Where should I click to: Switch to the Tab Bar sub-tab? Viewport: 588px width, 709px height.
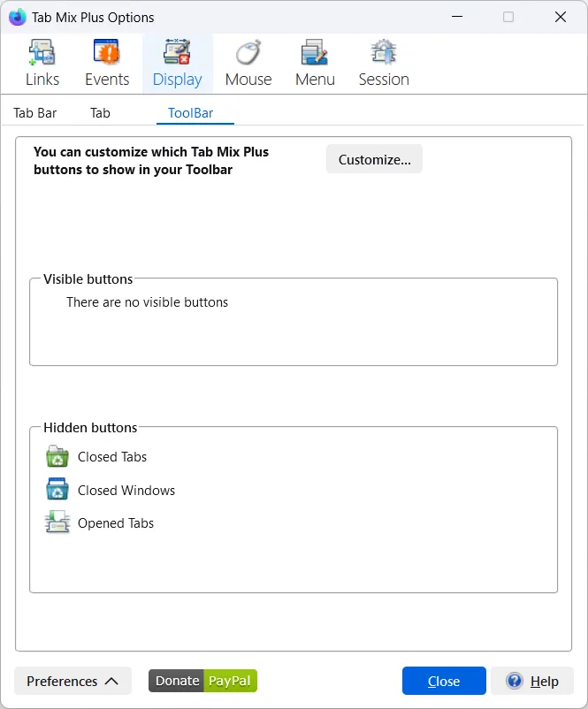coord(35,113)
